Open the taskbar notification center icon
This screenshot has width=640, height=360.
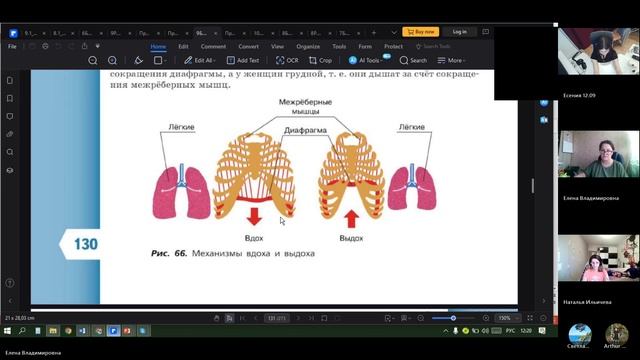click(x=542, y=331)
